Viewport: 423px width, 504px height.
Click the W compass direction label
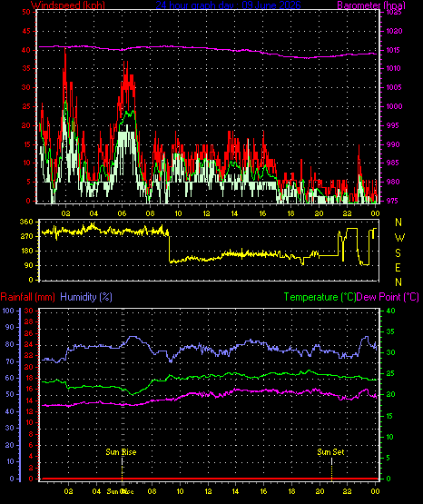pyautogui.click(x=399, y=238)
